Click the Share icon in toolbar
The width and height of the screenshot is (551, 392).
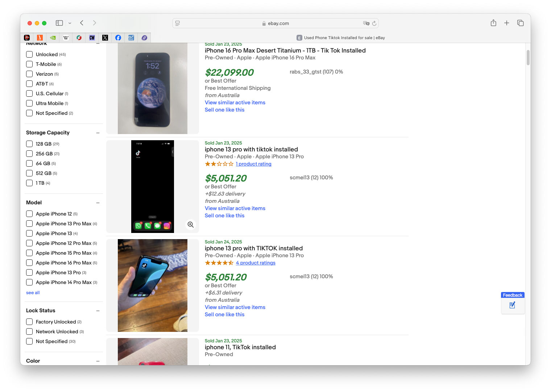(493, 23)
